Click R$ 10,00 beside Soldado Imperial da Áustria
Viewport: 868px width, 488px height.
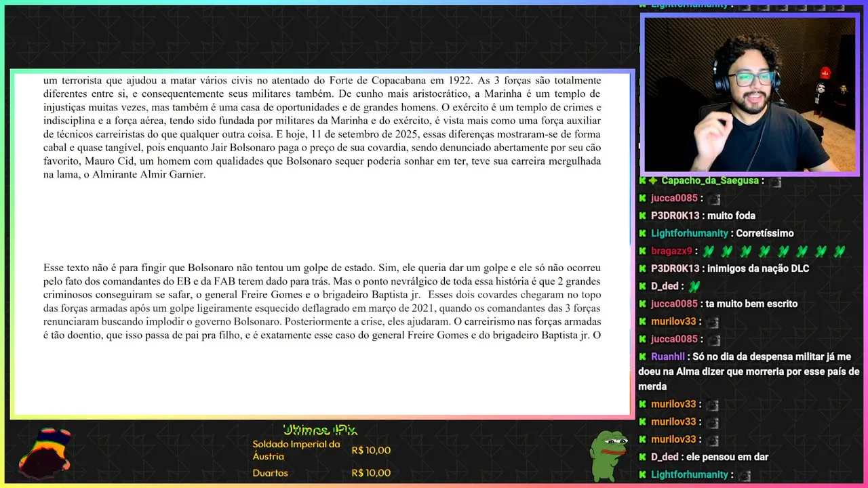[371, 450]
